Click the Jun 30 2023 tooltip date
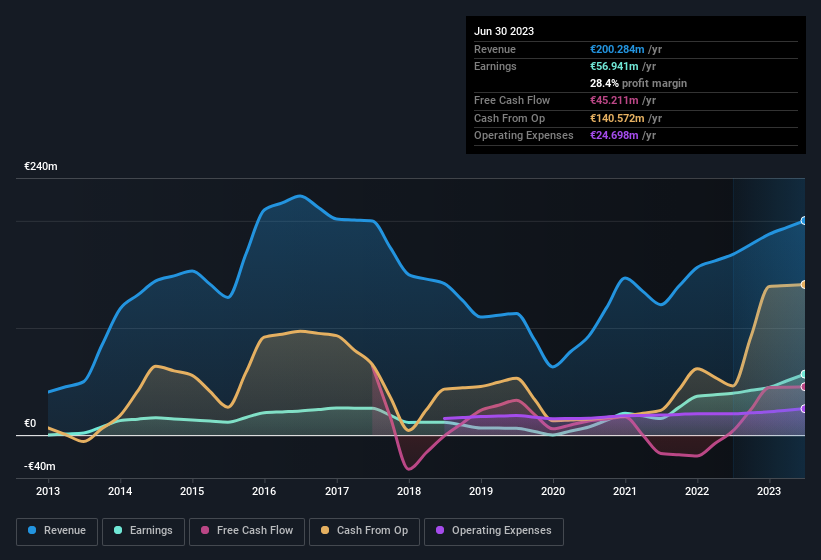The height and width of the screenshot is (560, 821). 504,31
